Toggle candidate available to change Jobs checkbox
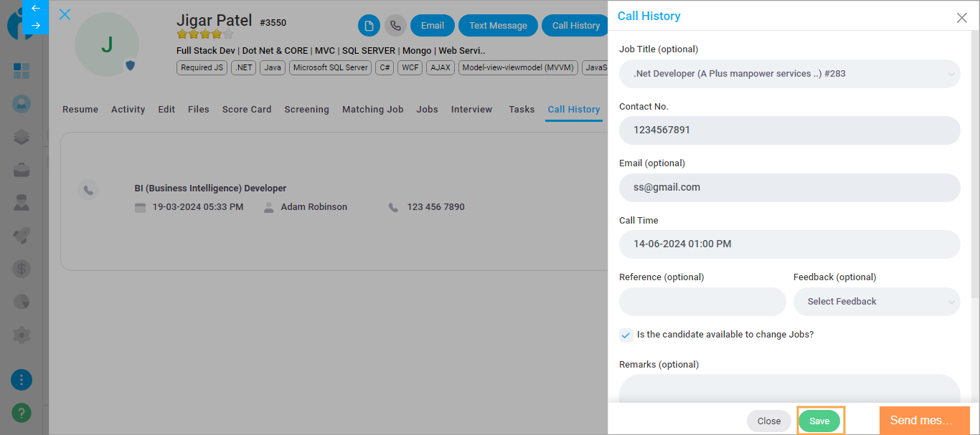The height and width of the screenshot is (435, 980). [626, 335]
